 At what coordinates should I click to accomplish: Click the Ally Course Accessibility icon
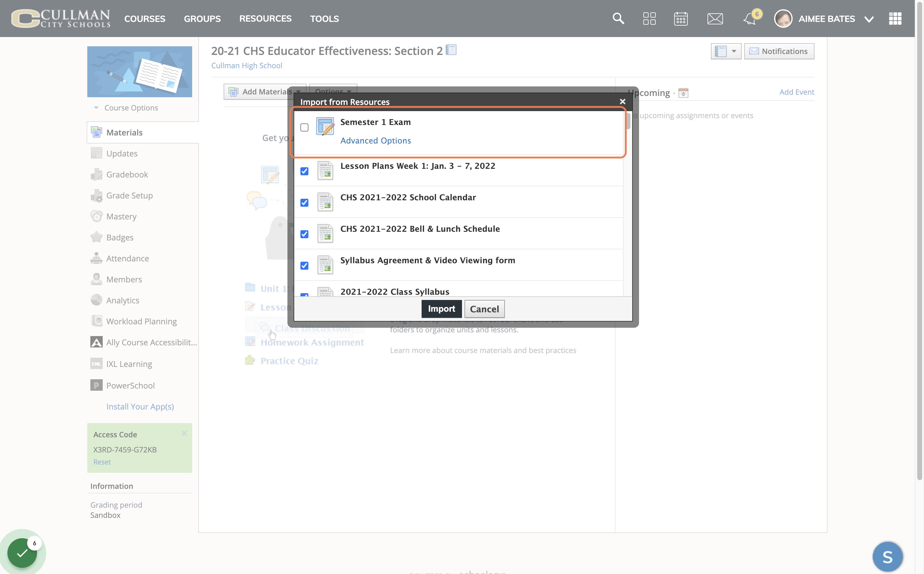click(96, 342)
